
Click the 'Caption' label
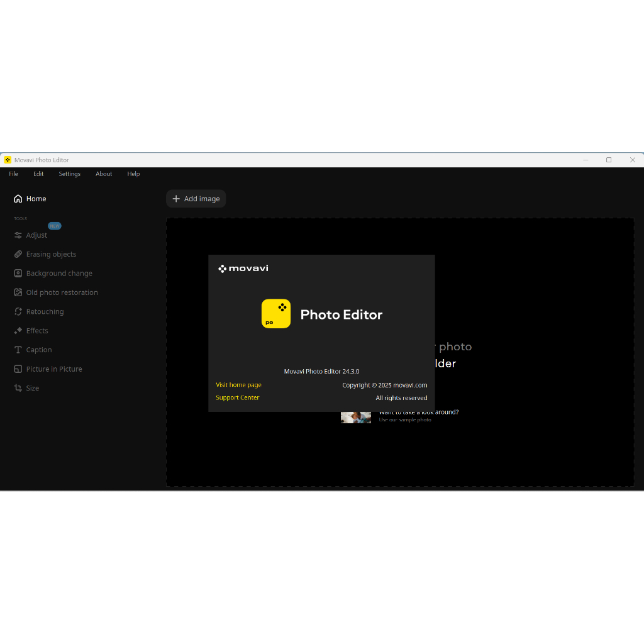click(x=39, y=350)
